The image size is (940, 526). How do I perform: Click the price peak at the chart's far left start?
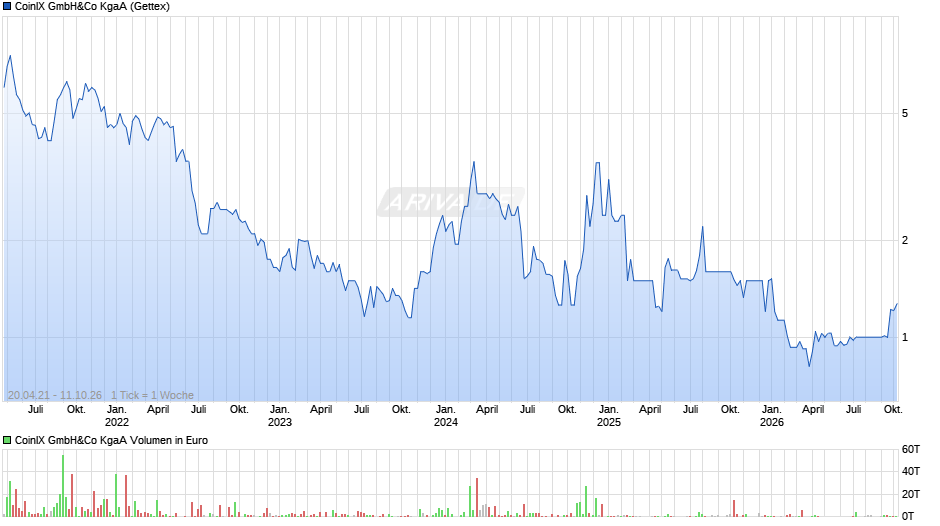click(x=10, y=56)
